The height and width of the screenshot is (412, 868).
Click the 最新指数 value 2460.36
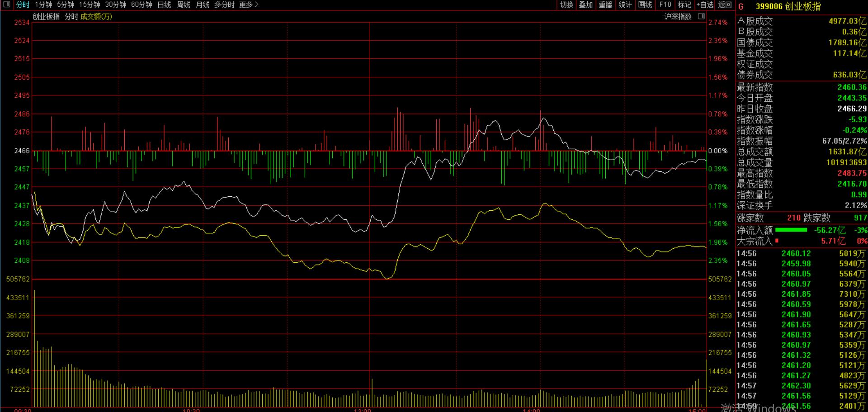tap(852, 87)
